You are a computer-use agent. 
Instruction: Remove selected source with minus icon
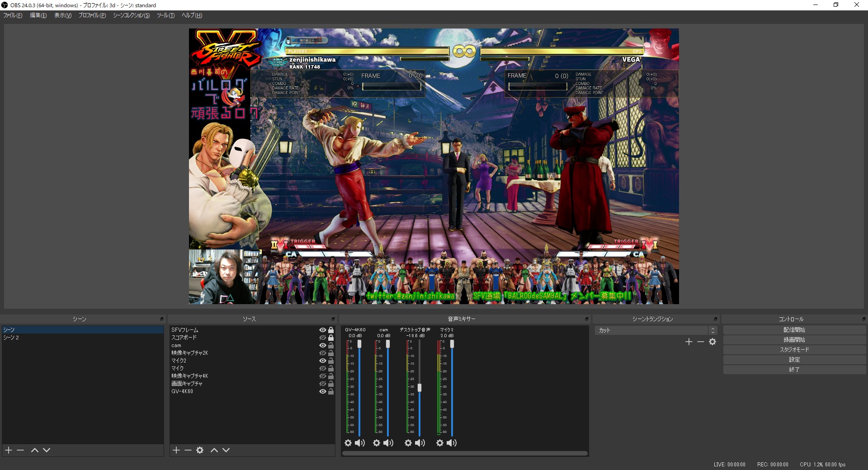pyautogui.click(x=188, y=450)
